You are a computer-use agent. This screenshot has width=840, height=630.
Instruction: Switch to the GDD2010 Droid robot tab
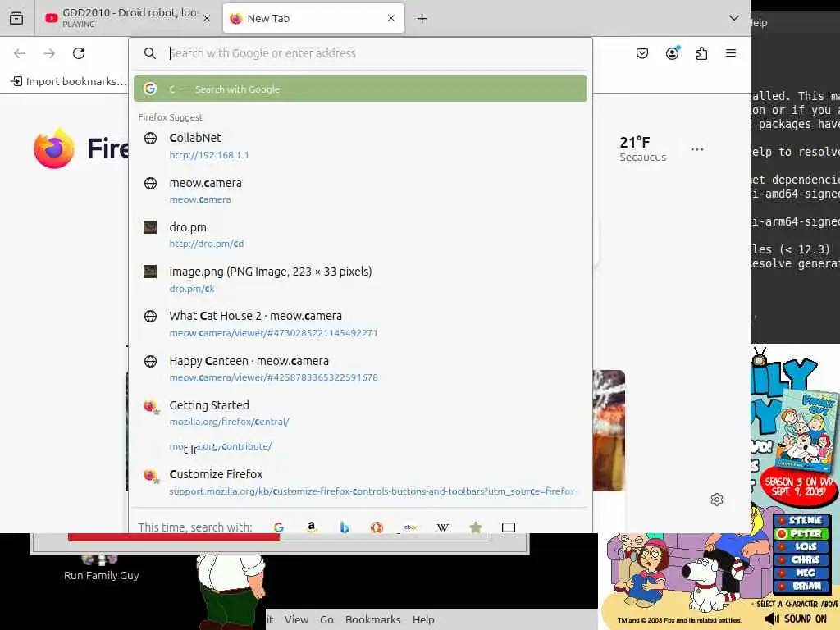point(127,18)
